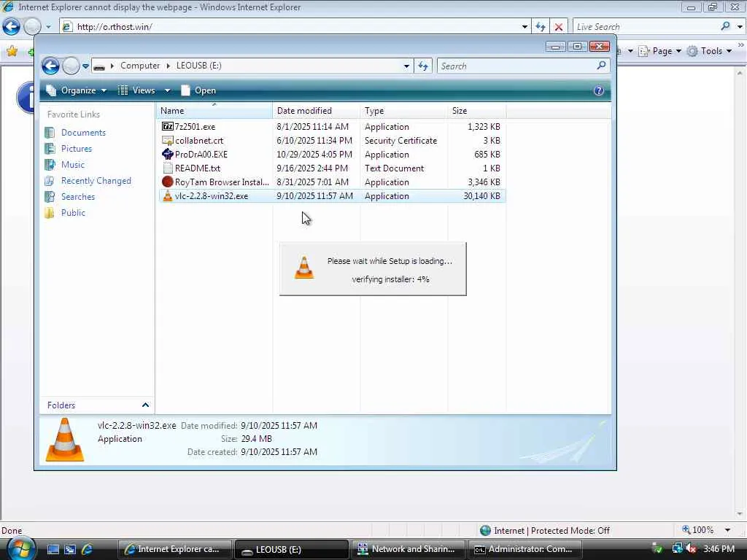Expand the Explorer address bar dropdown
This screenshot has height=560, width=747.
(x=406, y=66)
